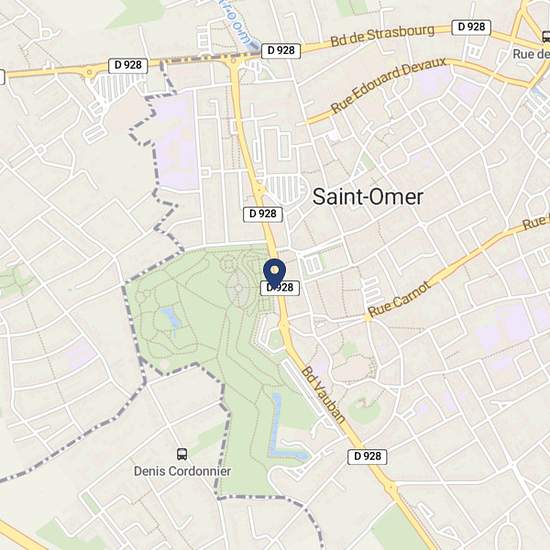
Task: Click the Denis Cordonnier stop name text
Action: [x=182, y=471]
